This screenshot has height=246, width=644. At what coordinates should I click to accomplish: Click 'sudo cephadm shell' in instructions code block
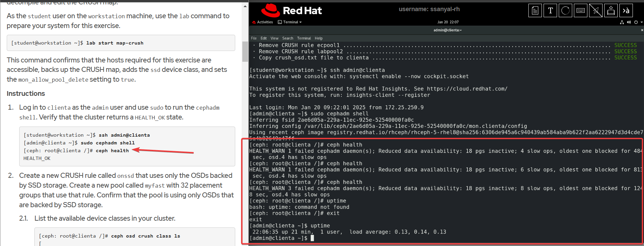[x=108, y=143]
